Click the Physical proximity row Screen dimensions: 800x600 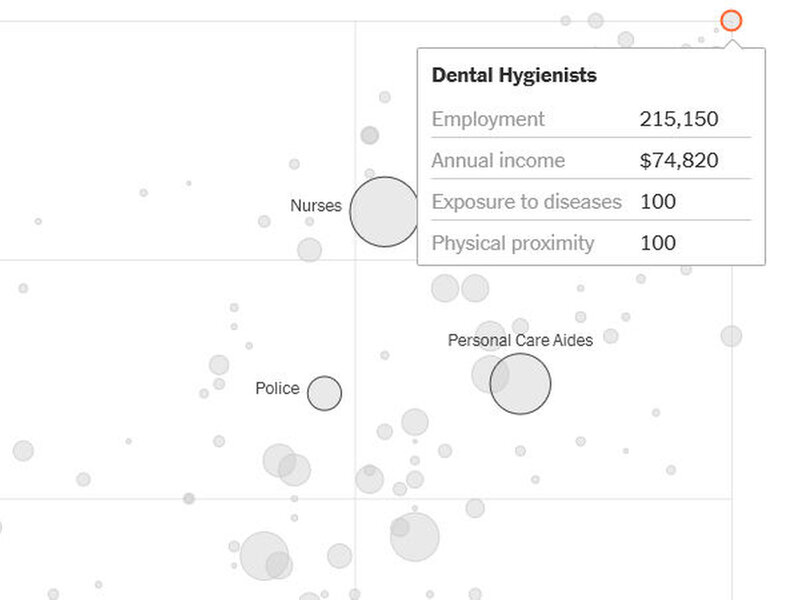(x=591, y=242)
